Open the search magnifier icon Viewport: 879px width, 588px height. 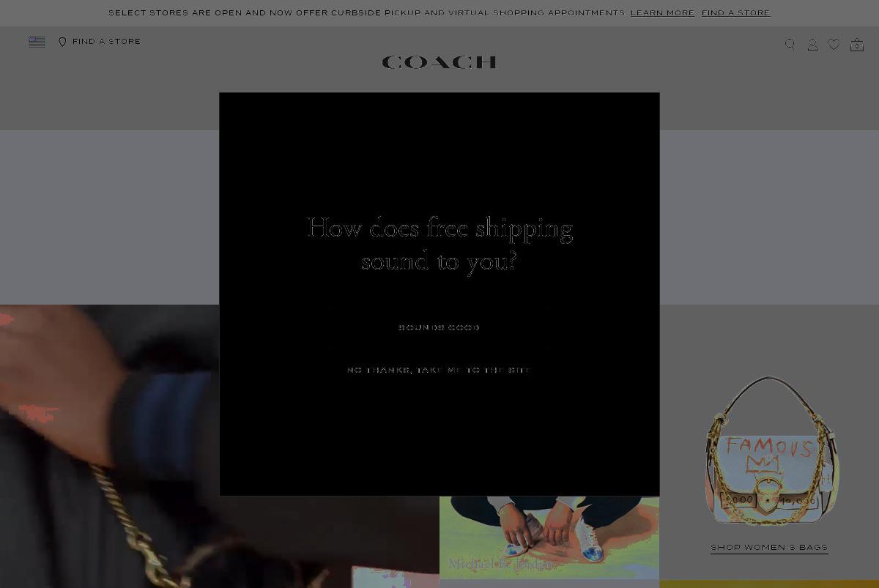tap(790, 44)
